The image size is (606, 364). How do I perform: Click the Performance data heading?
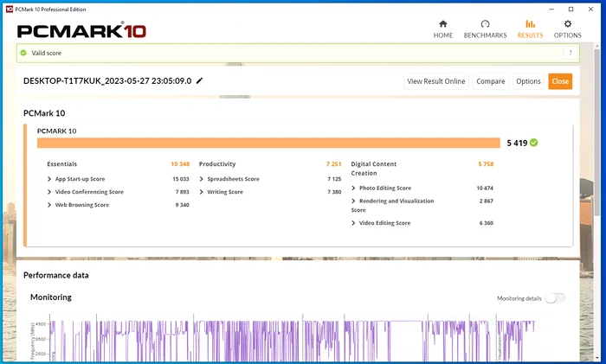tap(56, 275)
